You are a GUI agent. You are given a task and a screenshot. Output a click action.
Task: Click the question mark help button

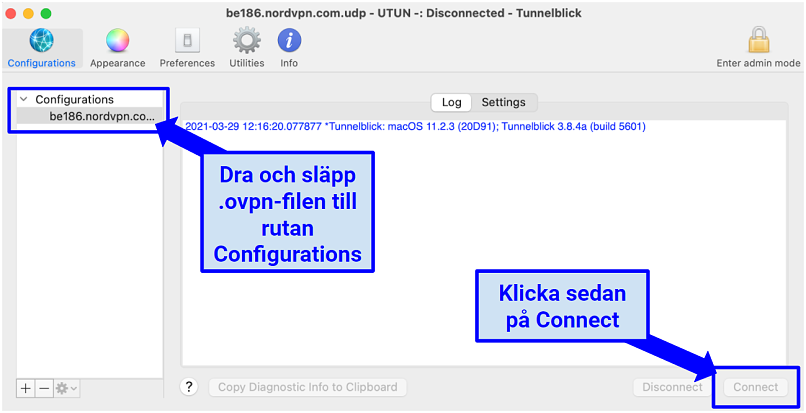189,387
